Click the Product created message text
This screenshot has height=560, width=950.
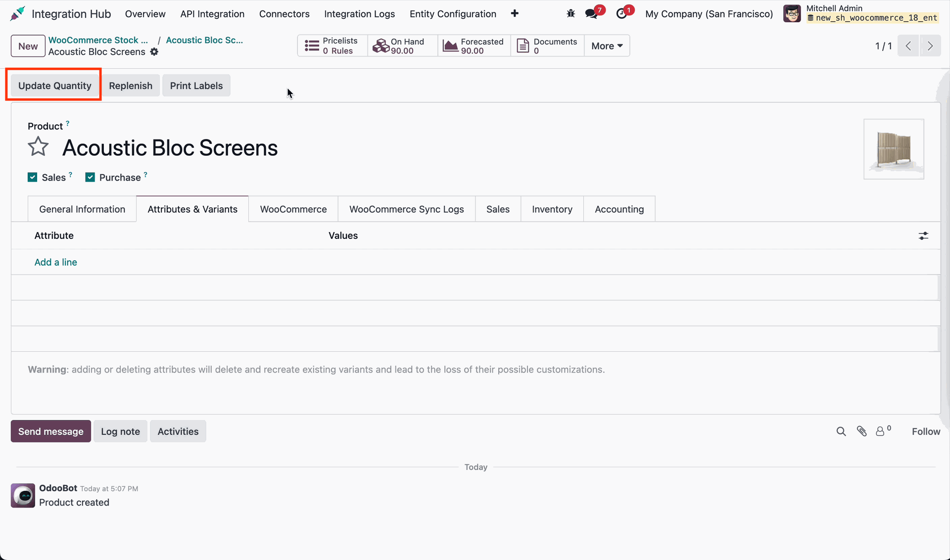tap(74, 503)
